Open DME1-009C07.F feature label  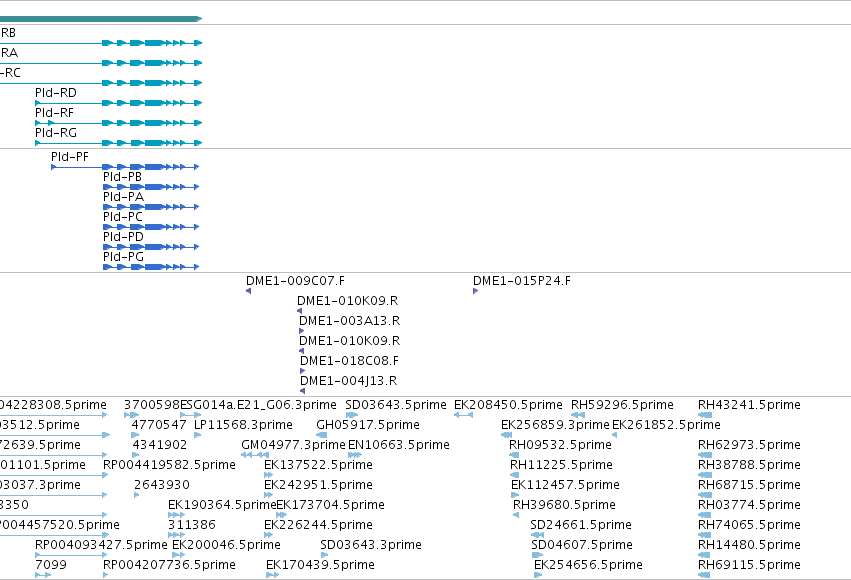coord(295,281)
